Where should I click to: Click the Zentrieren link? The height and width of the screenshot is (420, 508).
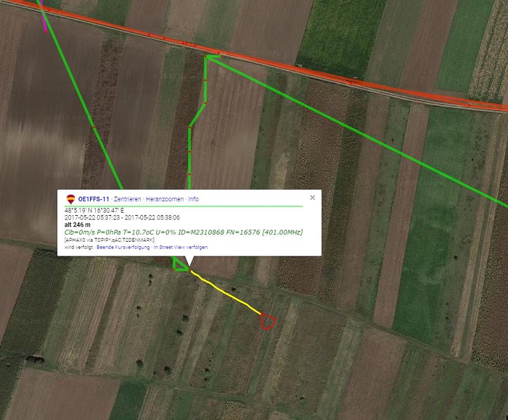128,199
